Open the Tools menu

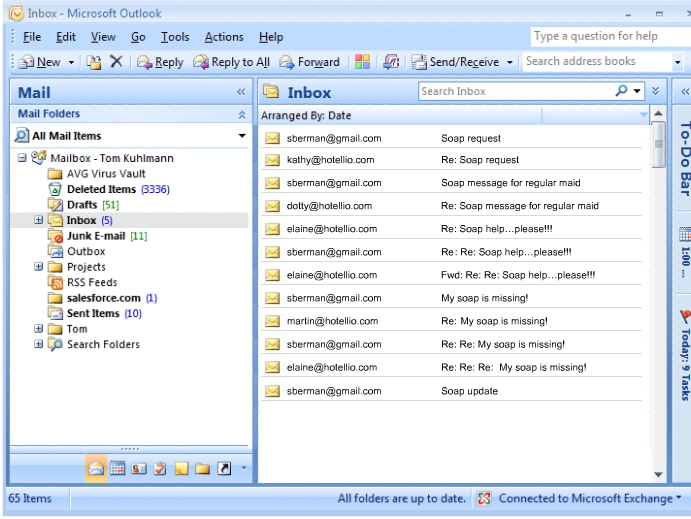[x=175, y=37]
